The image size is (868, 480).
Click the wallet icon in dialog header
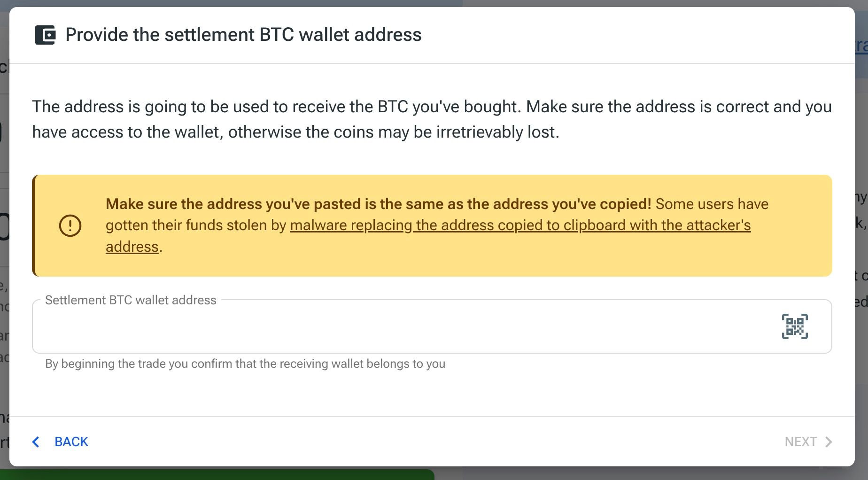(x=45, y=35)
